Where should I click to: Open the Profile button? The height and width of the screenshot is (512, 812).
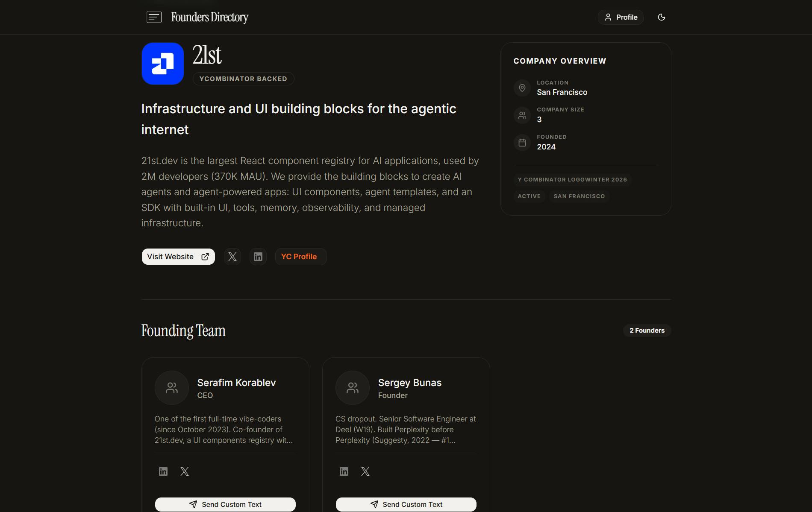pos(621,17)
